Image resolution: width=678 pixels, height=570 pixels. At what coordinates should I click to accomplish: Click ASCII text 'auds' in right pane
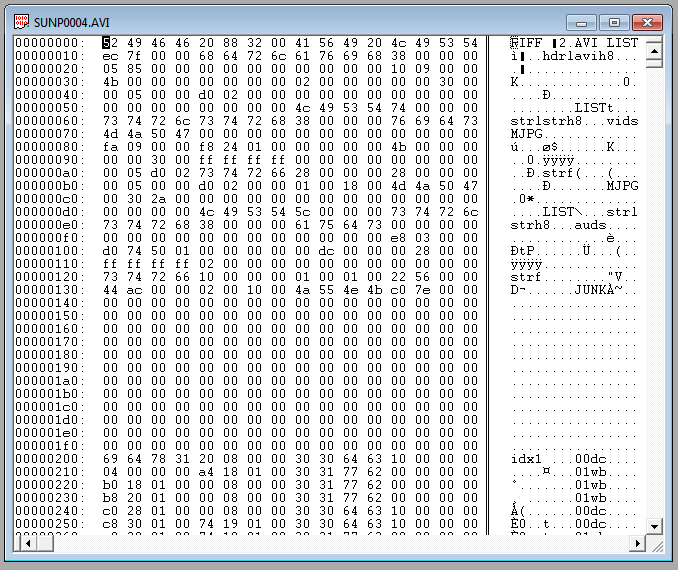(x=590, y=224)
